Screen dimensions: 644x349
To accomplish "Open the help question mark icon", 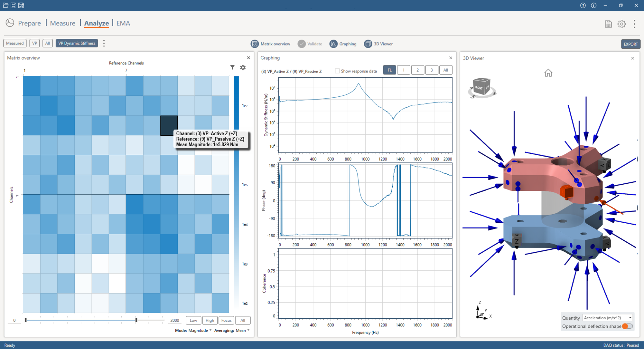I will (583, 5).
